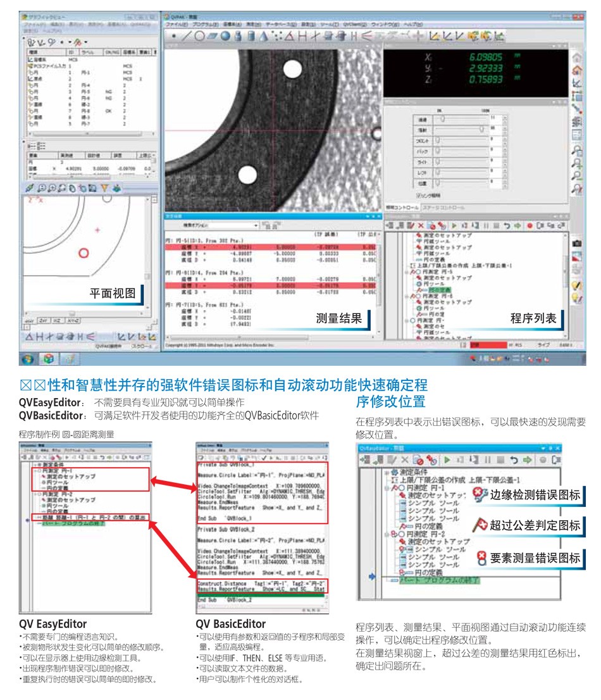Click the second illumination slider handle near maximum
Viewport: 601px width, 700px height.
pyautogui.click(x=482, y=129)
